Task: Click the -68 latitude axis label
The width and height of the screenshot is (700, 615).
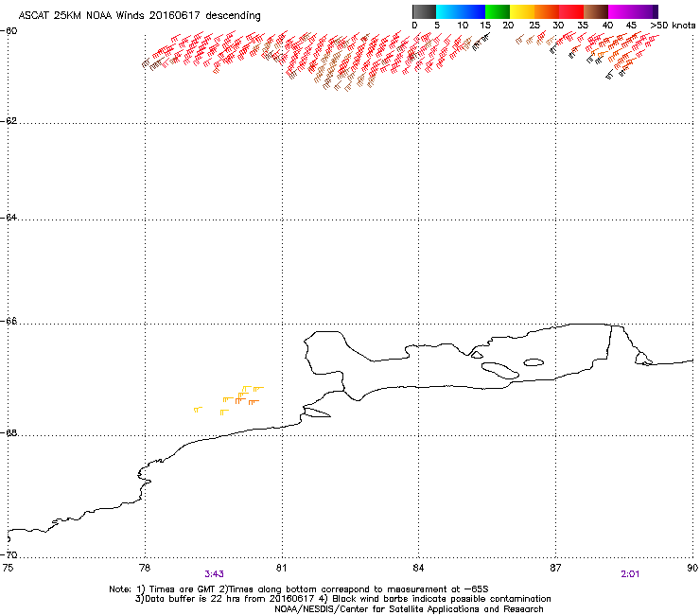Action: (x=9, y=433)
